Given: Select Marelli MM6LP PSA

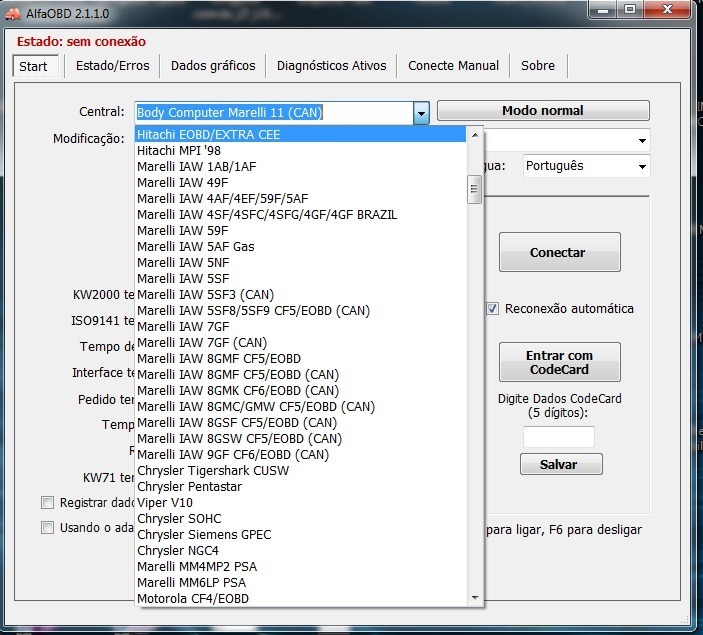Looking at the screenshot, I should coord(300,583).
